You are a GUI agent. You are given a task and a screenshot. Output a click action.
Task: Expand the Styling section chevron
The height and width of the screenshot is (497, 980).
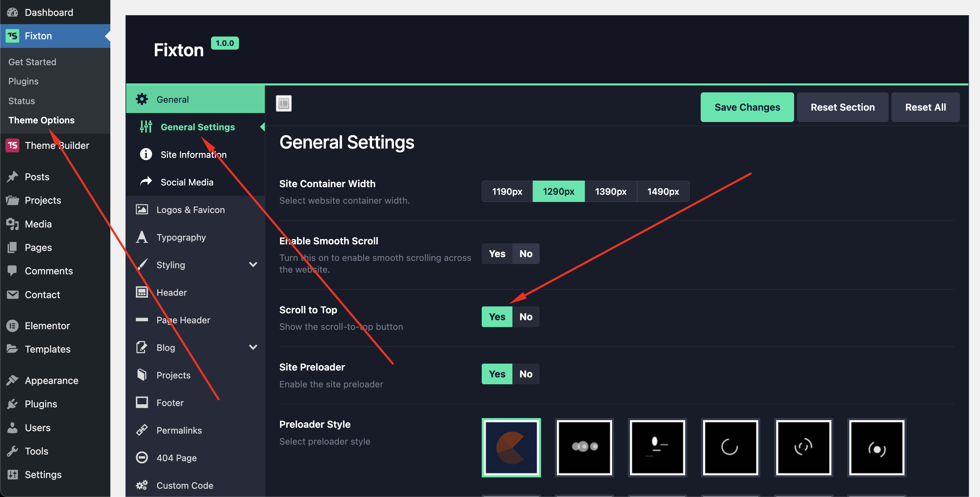click(x=253, y=265)
